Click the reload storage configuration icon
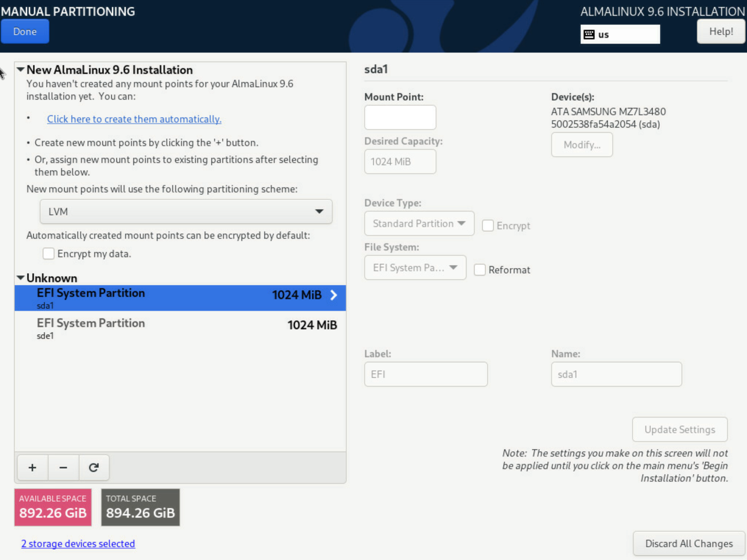Screen dimensions: 747x560 94,467
